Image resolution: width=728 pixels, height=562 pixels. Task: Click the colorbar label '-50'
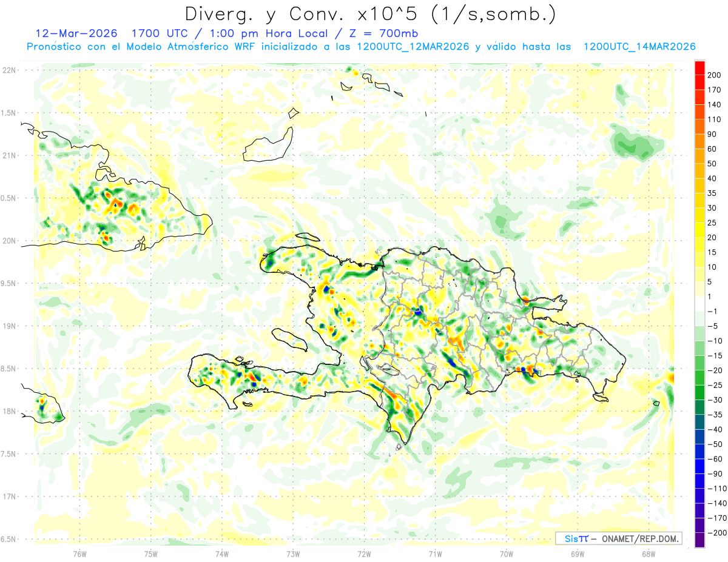pyautogui.click(x=715, y=444)
